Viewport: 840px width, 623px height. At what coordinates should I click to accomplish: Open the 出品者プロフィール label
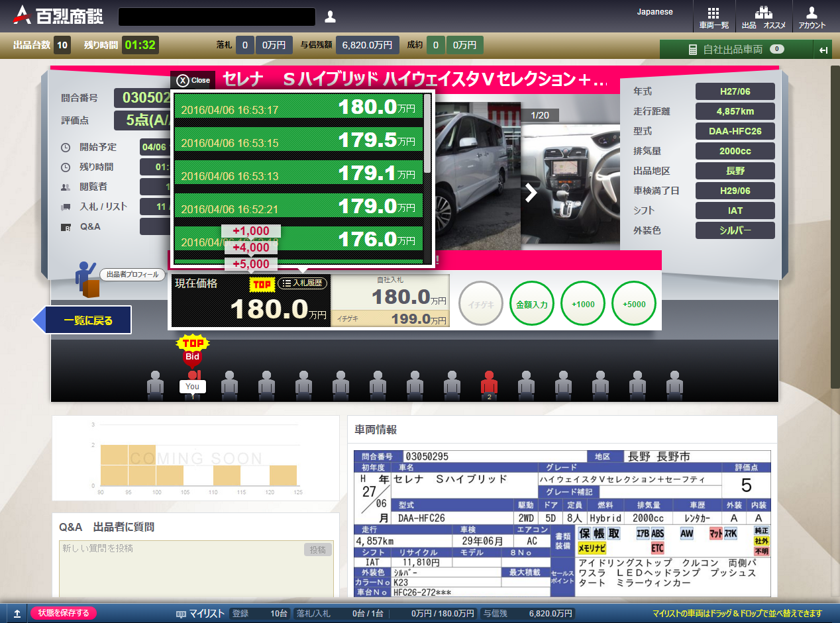132,274
